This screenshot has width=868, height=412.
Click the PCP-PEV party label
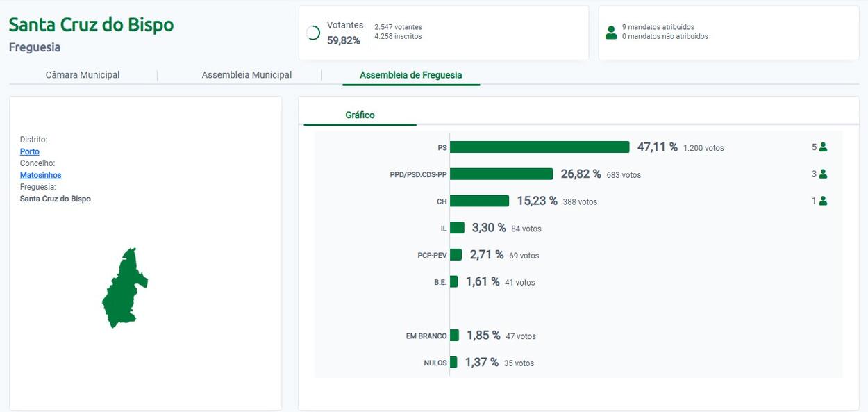tap(431, 255)
